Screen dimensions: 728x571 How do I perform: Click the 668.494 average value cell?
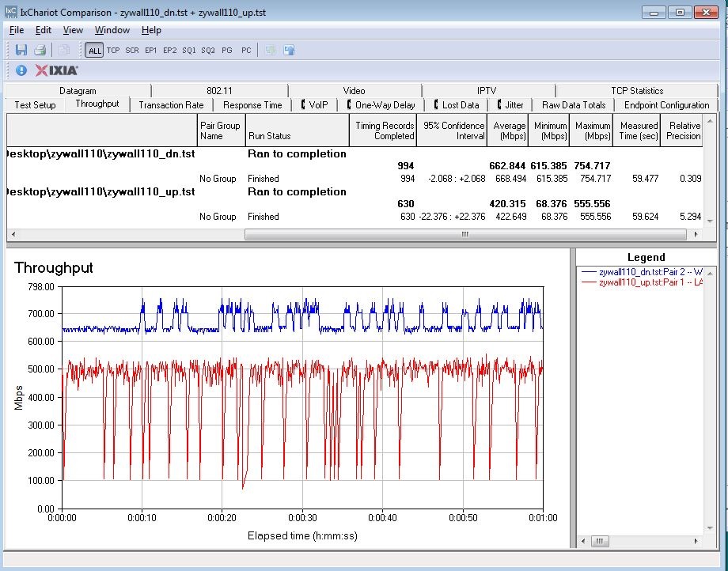point(510,179)
